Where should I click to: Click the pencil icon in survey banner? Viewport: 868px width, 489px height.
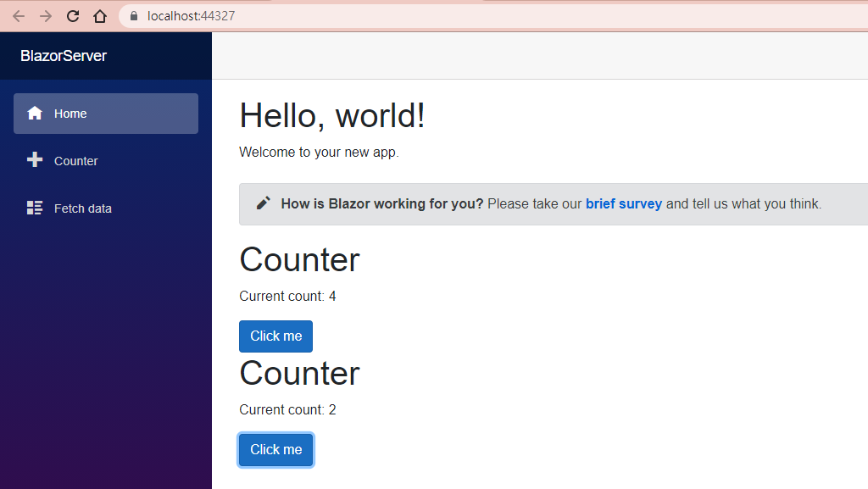(264, 203)
